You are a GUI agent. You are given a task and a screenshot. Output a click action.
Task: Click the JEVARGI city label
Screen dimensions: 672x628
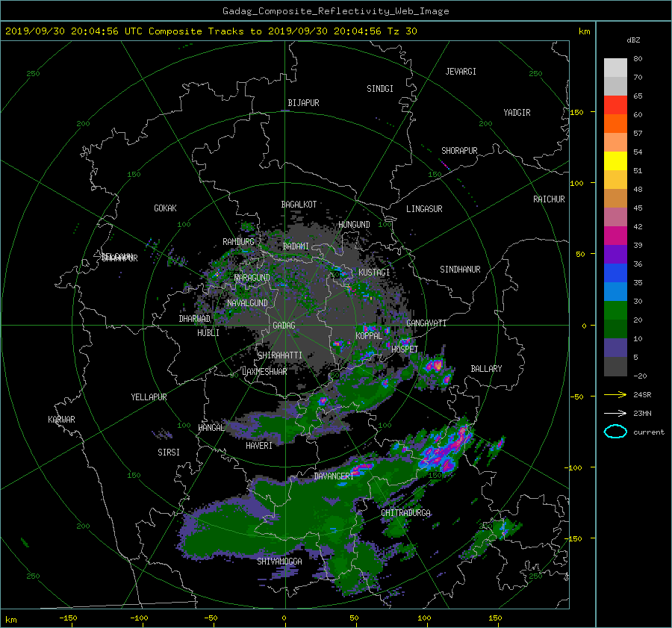click(x=461, y=72)
